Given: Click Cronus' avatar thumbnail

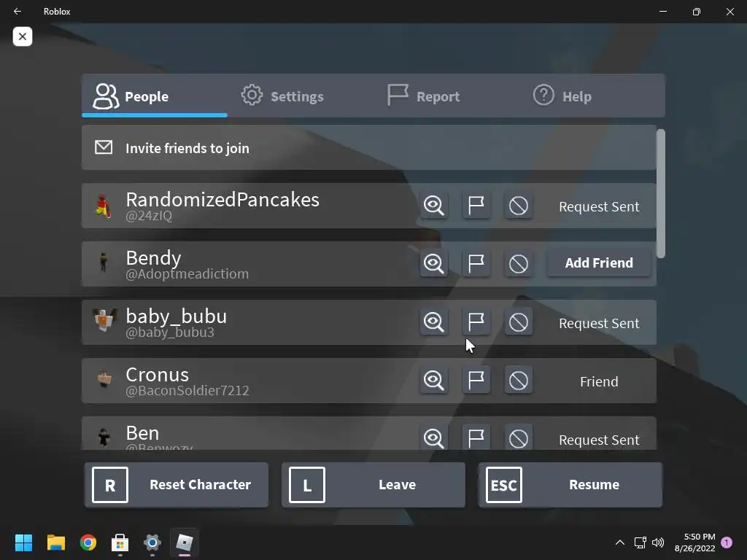Looking at the screenshot, I should coord(104,380).
